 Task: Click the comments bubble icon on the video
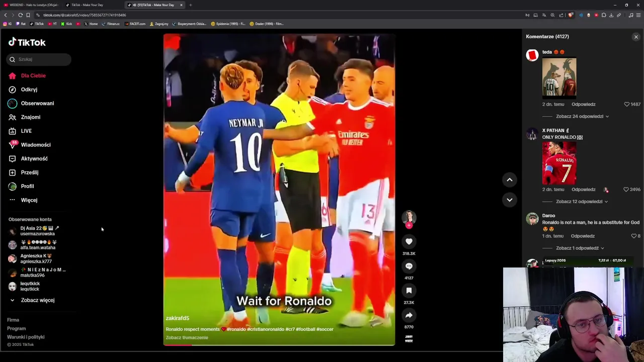point(409,266)
